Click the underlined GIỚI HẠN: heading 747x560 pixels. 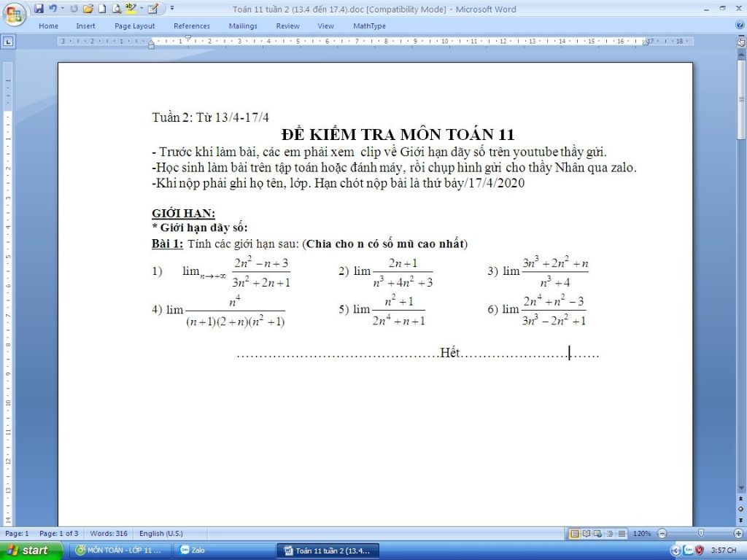pos(183,214)
